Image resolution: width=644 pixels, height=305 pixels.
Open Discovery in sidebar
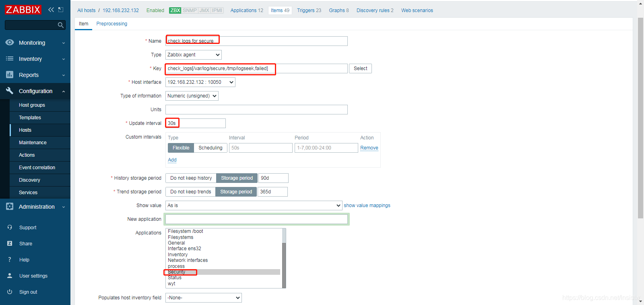point(29,180)
